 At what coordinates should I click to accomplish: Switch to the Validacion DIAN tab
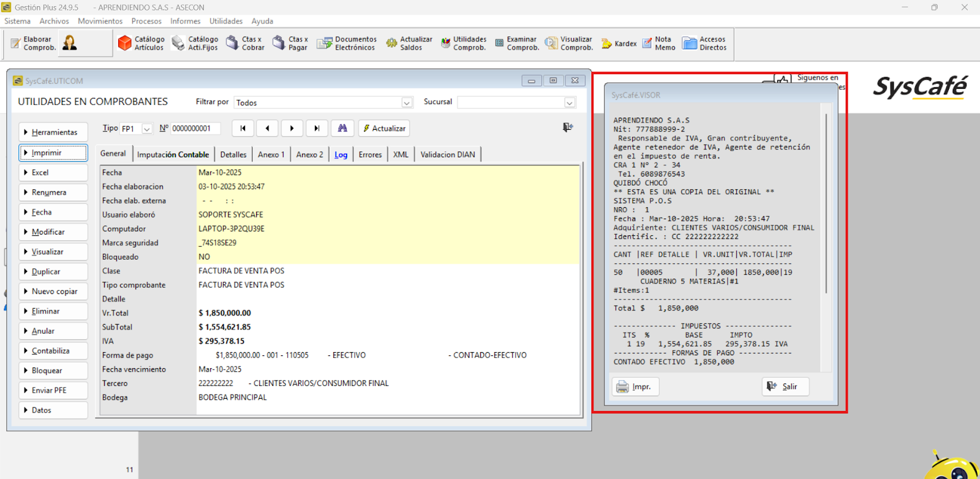(x=448, y=154)
